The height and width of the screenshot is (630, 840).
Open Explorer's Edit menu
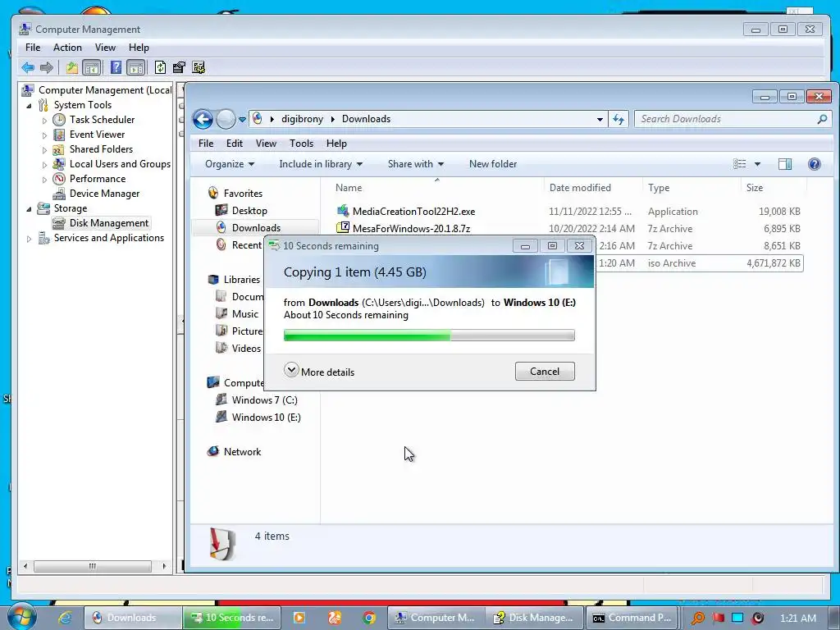click(x=234, y=144)
